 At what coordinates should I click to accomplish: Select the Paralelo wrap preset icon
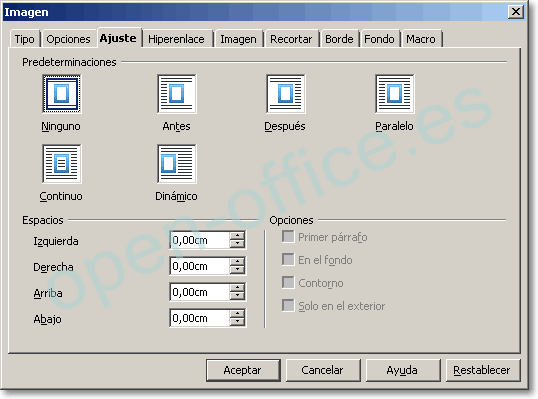point(395,94)
